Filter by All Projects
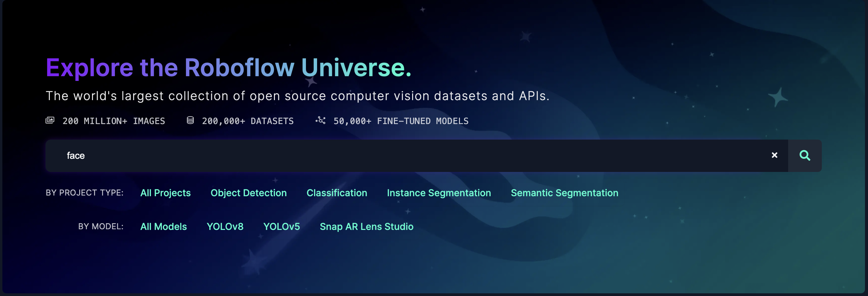Image resolution: width=868 pixels, height=296 pixels. pos(165,193)
